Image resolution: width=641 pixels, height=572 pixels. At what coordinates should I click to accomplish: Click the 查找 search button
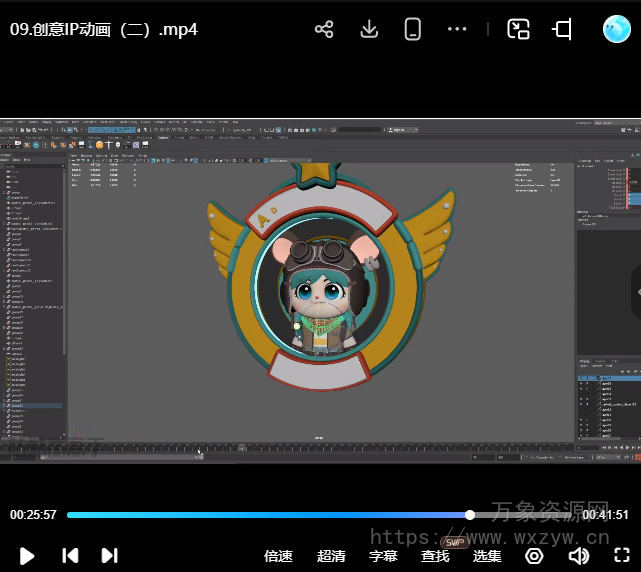pyautogui.click(x=435, y=556)
